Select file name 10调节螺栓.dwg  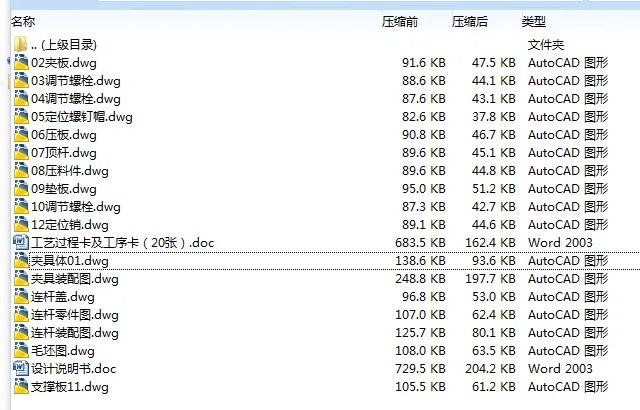pyautogui.click(x=76, y=206)
